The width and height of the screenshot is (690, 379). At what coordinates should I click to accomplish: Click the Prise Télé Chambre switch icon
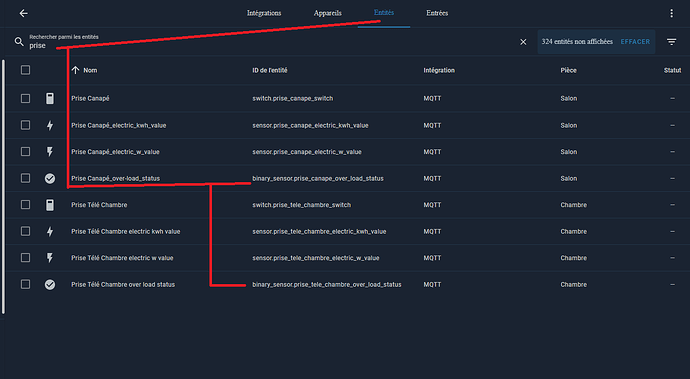(x=50, y=205)
